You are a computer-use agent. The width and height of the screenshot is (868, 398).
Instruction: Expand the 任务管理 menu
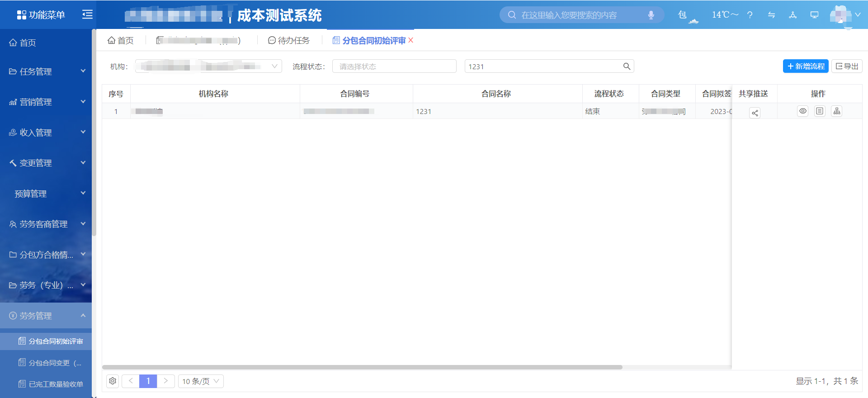point(46,71)
